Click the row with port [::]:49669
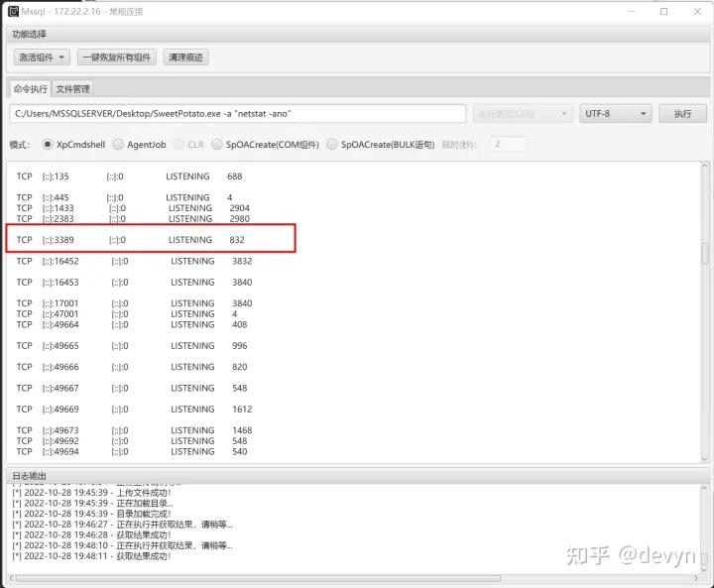Image resolution: width=714 pixels, height=588 pixels. [x=134, y=410]
